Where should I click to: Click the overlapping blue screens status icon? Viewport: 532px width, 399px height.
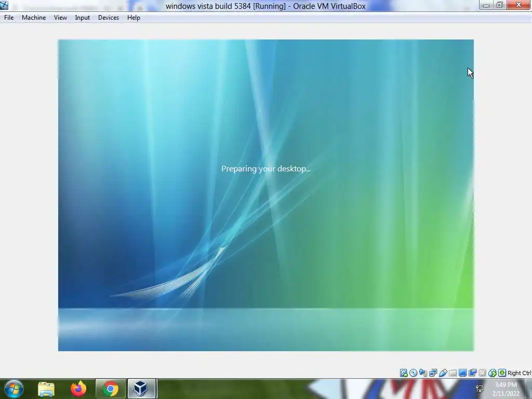point(472,373)
